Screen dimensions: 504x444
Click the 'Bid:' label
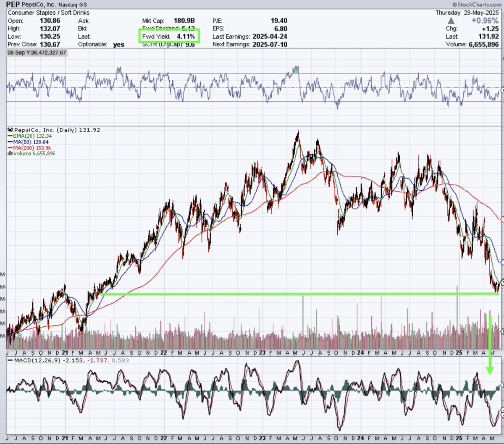pyautogui.click(x=83, y=29)
